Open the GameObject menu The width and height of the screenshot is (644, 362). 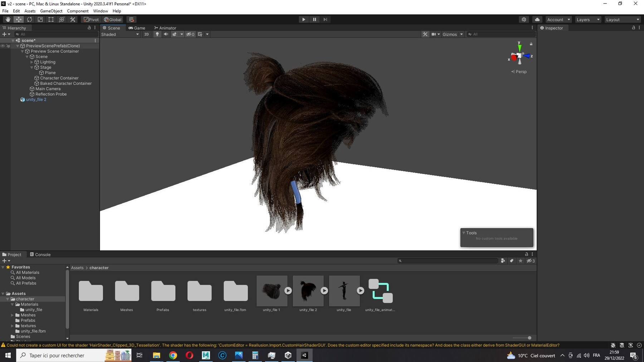point(51,11)
